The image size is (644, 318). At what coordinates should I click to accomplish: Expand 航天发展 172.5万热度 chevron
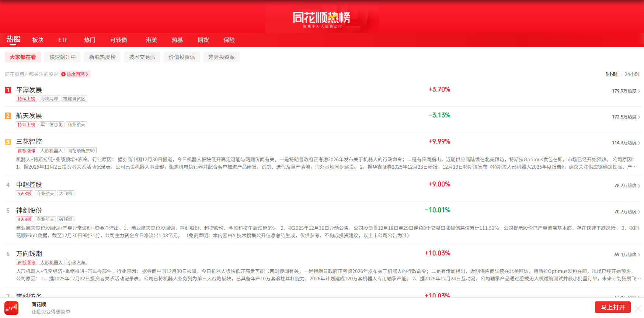[639, 117]
